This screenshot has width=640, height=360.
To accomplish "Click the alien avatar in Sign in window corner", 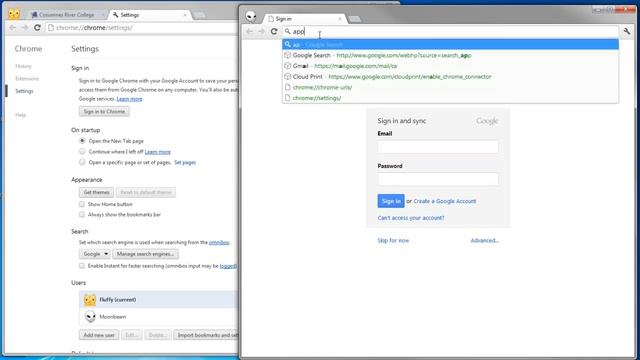I will 251,16.
